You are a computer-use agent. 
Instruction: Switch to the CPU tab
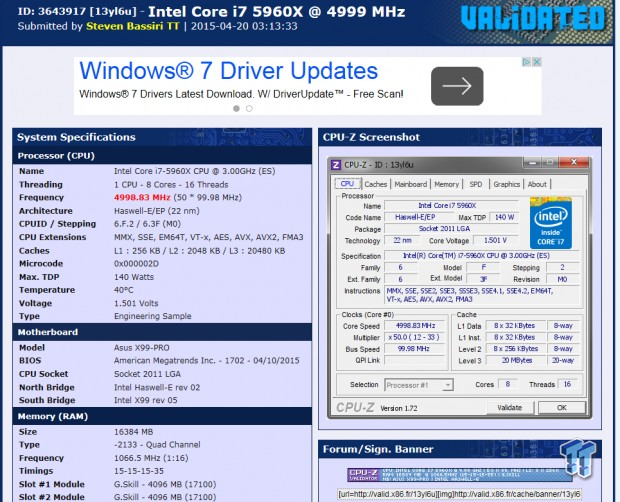[347, 184]
